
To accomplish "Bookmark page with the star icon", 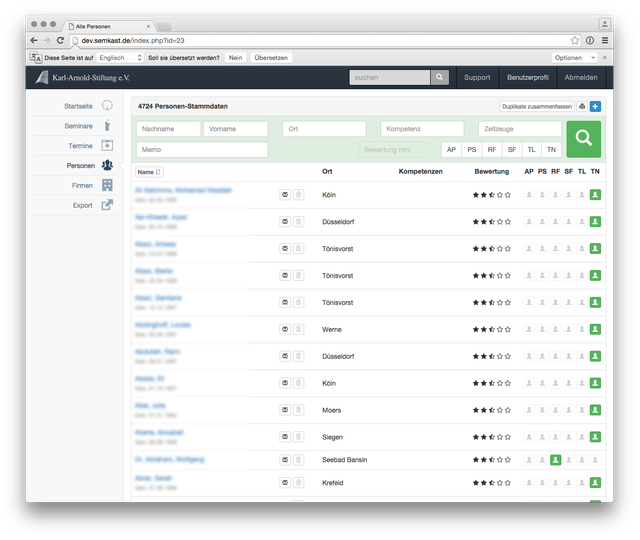I will [x=575, y=40].
